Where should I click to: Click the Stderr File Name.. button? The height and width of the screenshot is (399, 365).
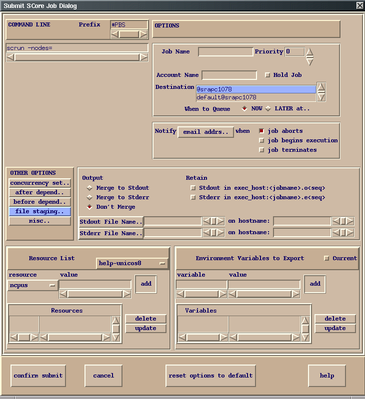(111, 233)
